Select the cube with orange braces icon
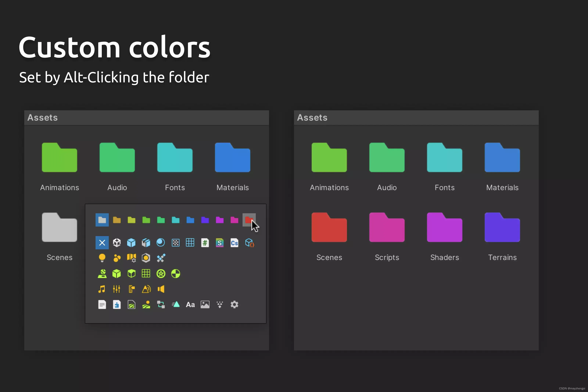Screen dimensions: 588x392 point(250,243)
